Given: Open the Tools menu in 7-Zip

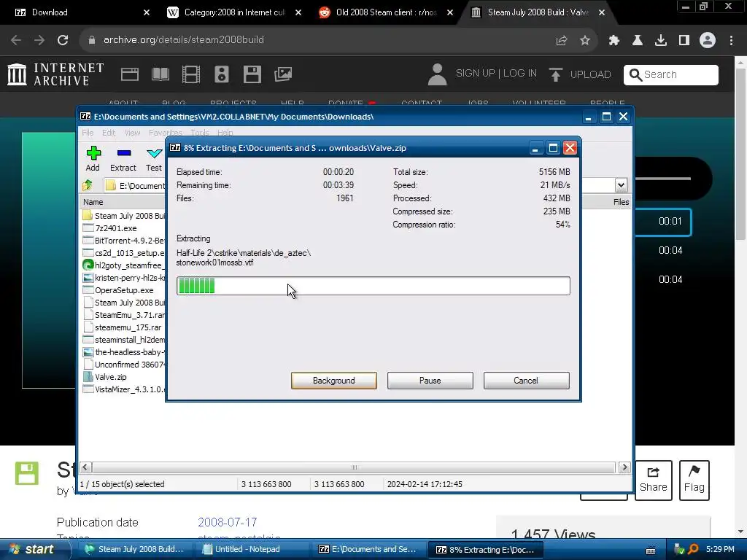Looking at the screenshot, I should (x=200, y=133).
